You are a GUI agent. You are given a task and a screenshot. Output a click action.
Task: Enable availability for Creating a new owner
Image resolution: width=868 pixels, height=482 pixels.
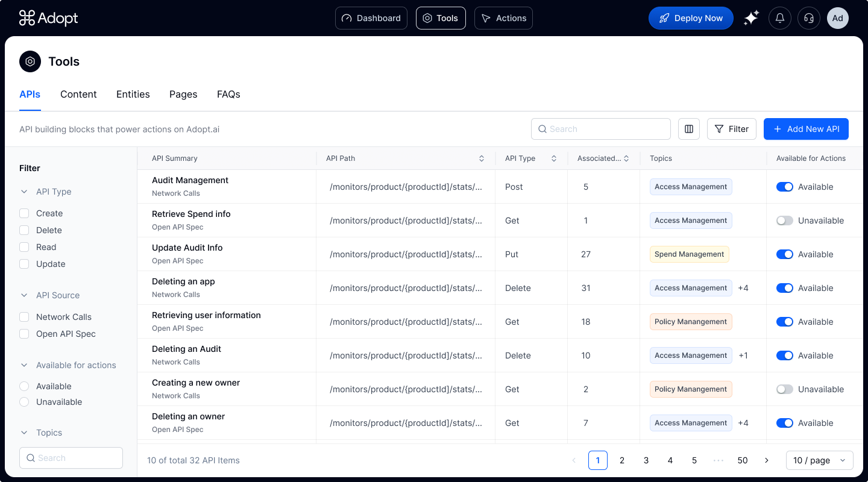tap(785, 389)
